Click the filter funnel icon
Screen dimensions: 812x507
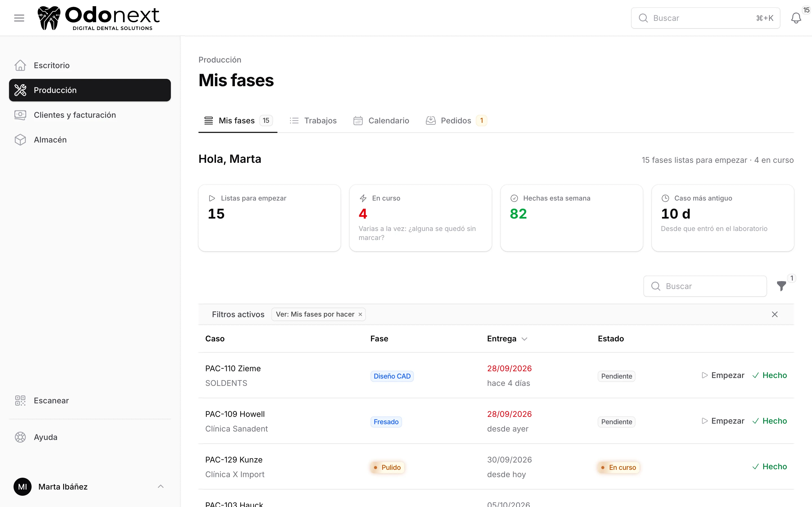tap(781, 286)
